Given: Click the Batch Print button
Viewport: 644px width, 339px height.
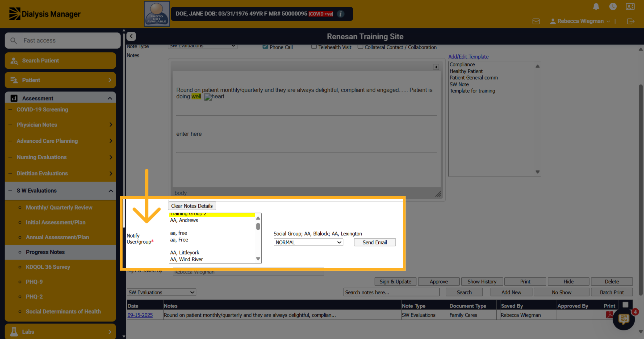Looking at the screenshot, I should tap(612, 292).
